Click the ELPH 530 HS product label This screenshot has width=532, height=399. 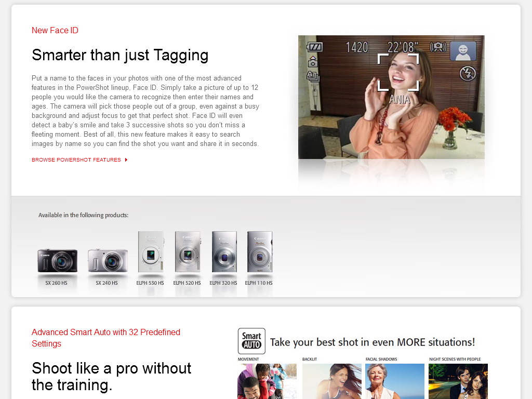(150, 283)
